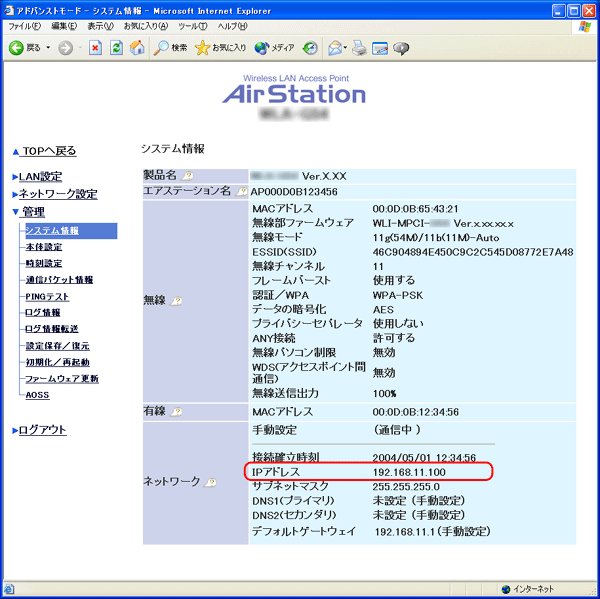Click the IE Back arrow icon

click(x=16, y=48)
